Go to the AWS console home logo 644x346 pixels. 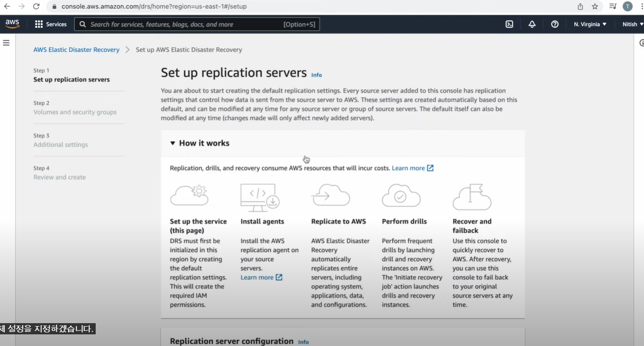(13, 24)
